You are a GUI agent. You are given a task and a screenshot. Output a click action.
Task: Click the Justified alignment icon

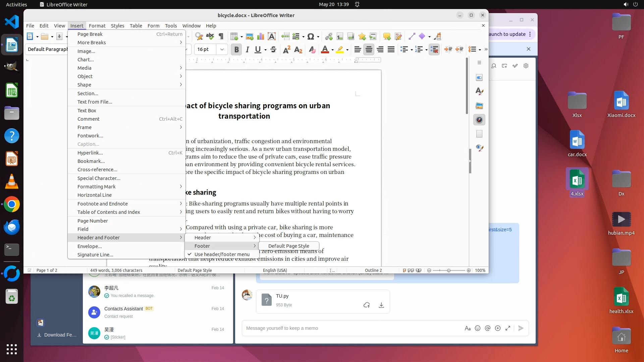coord(391,49)
